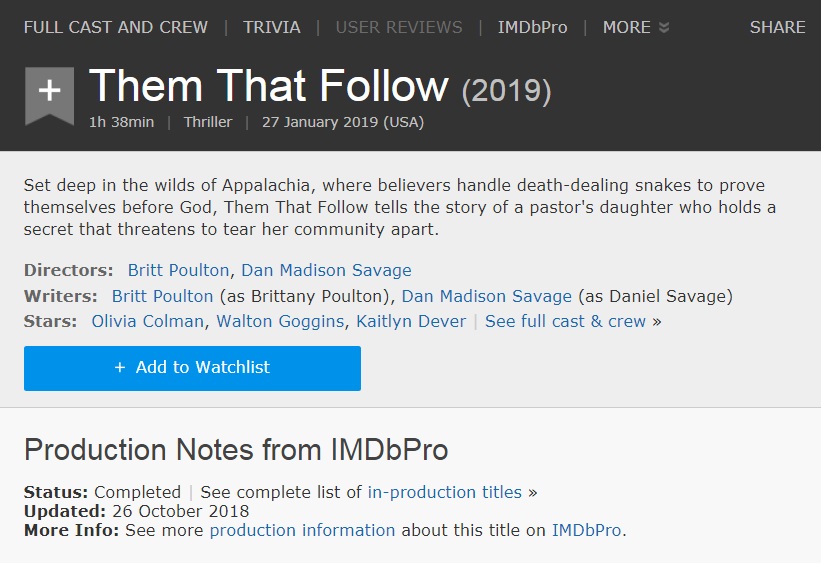Open FULL CAST AND CREW page
Screen dimensions: 821x563
click(116, 27)
